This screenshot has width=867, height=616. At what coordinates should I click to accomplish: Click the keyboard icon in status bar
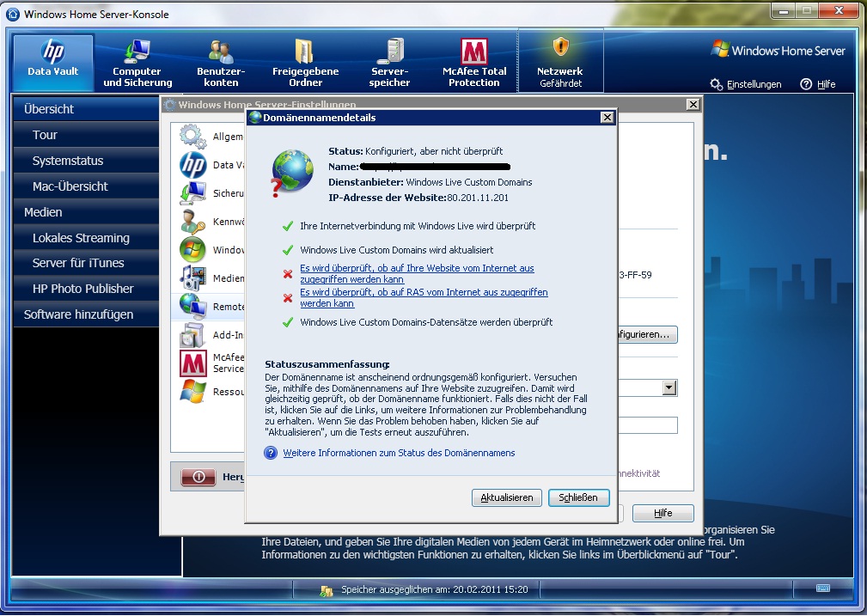pyautogui.click(x=823, y=589)
